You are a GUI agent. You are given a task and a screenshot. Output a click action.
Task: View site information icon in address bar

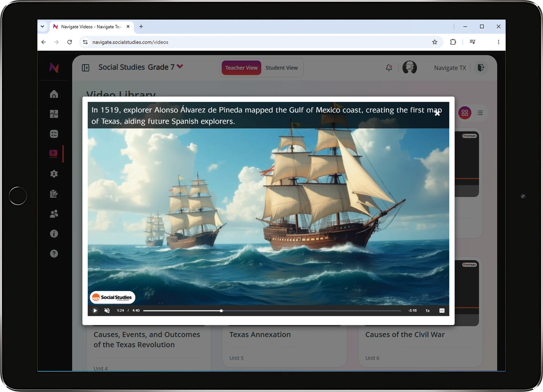point(85,42)
